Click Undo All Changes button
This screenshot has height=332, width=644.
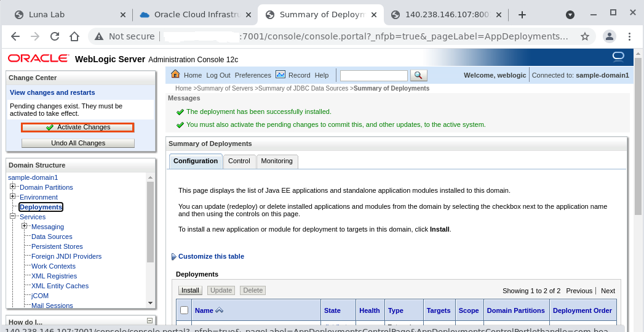(x=78, y=143)
